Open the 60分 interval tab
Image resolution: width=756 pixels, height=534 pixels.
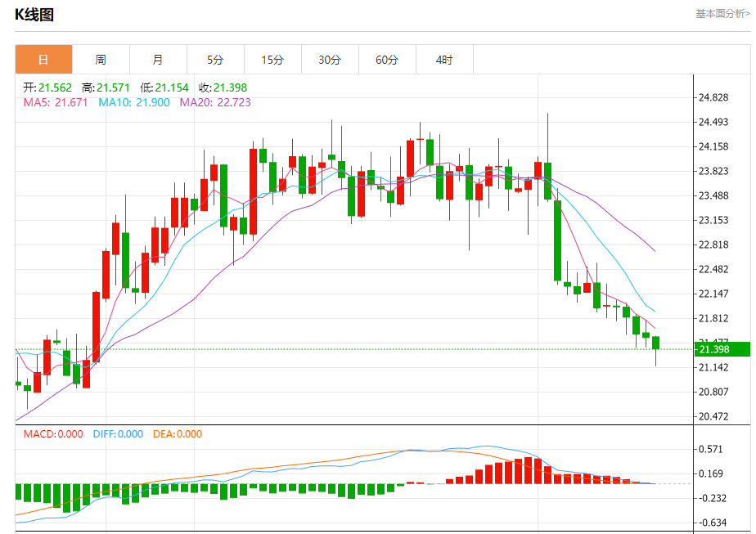coord(387,59)
